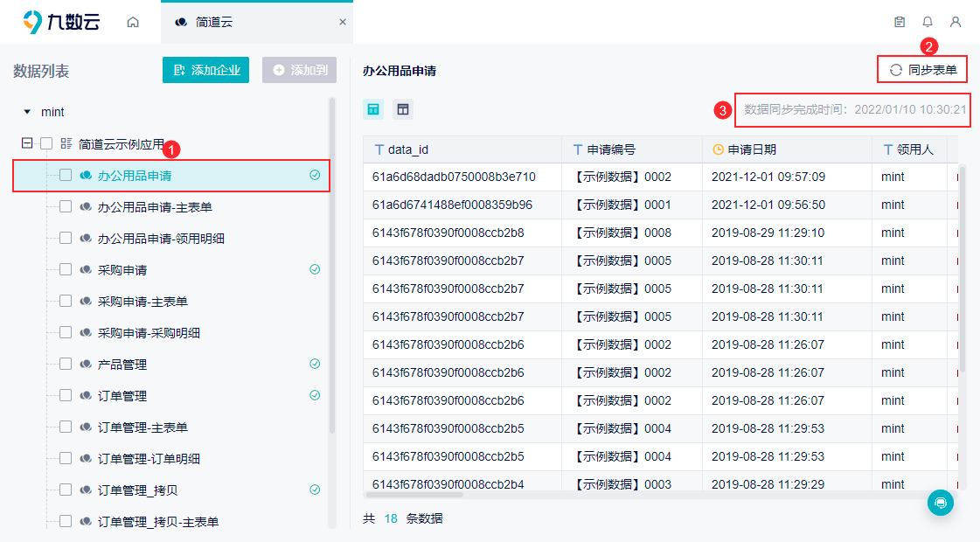Switch to field structure view icon

(403, 109)
